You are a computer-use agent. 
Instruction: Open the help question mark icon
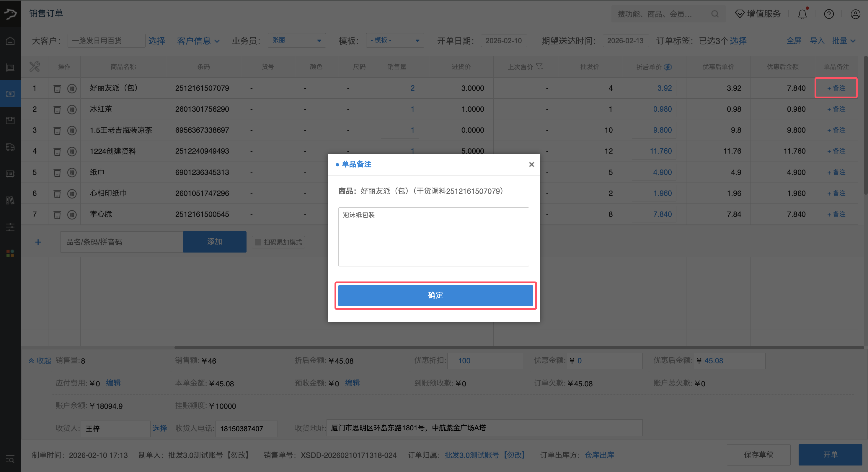coord(828,14)
